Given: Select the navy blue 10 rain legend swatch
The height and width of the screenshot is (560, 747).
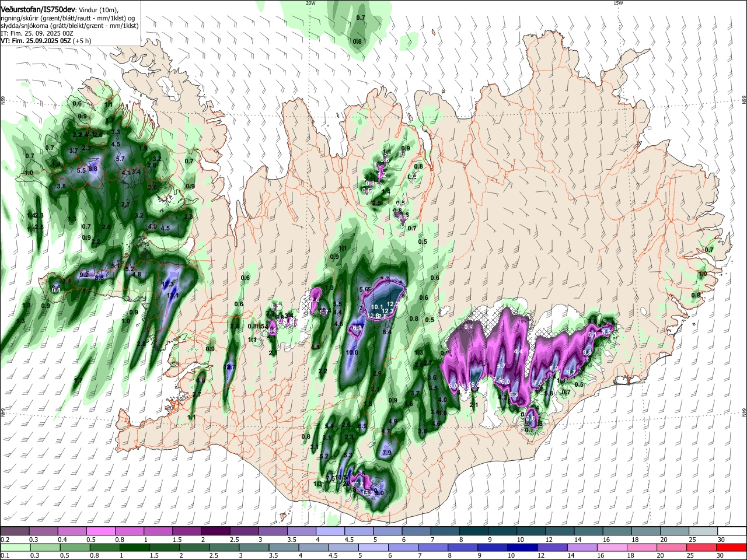Looking at the screenshot, I should pos(522,548).
